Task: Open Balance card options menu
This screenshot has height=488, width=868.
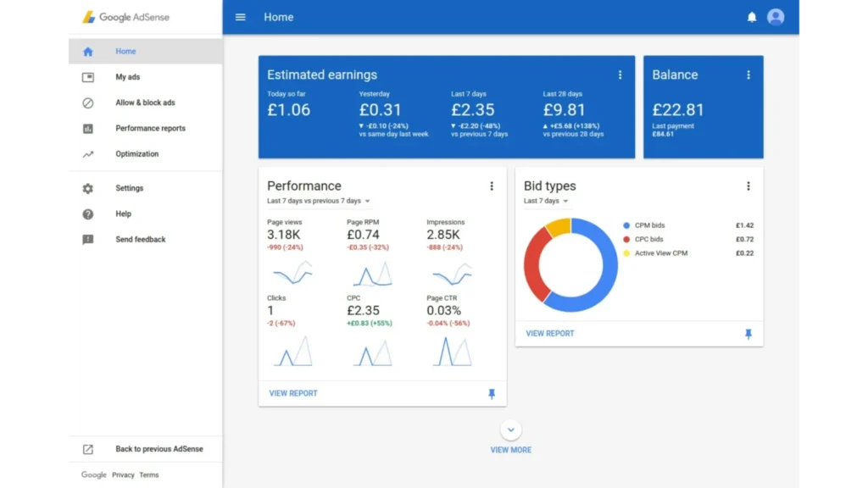Action: point(748,75)
